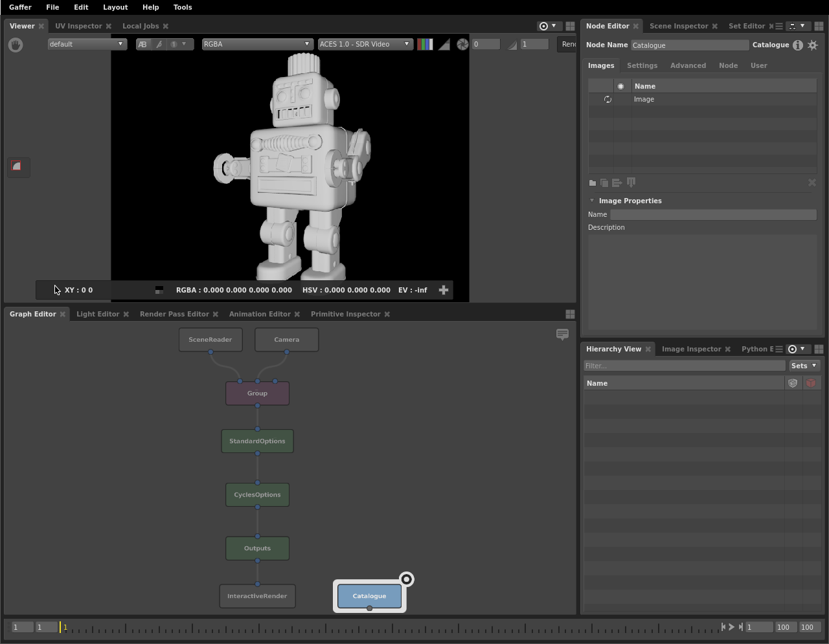Open the Node Editor gear settings icon
Image resolution: width=829 pixels, height=644 pixels.
[813, 45]
